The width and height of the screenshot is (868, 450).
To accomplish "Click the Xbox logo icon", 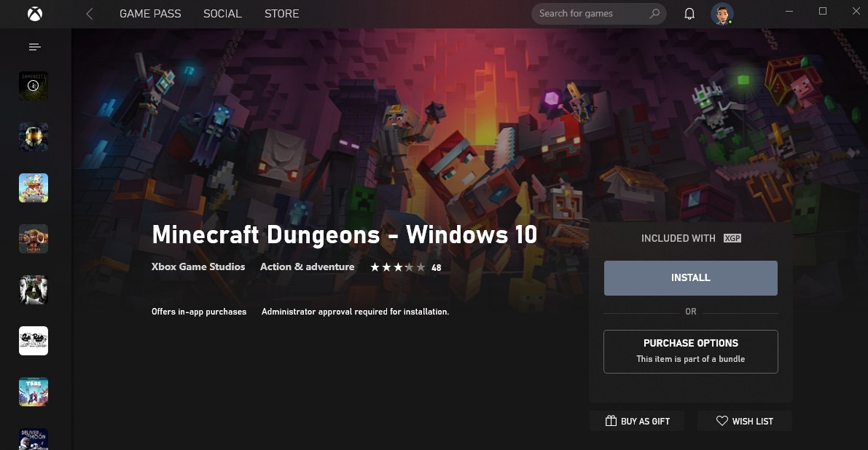I will (35, 14).
